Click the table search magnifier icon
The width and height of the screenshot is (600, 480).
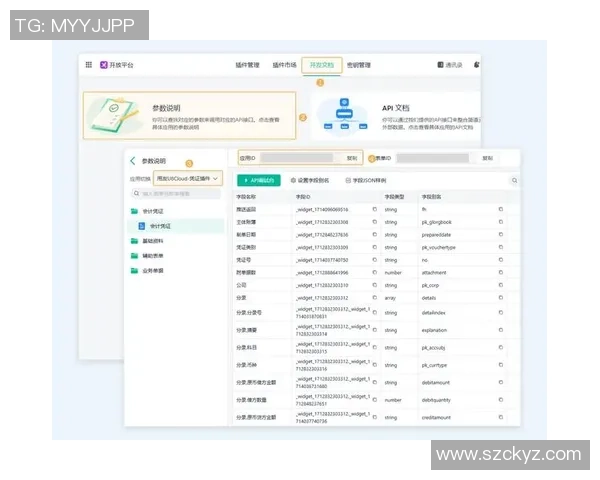click(x=515, y=180)
